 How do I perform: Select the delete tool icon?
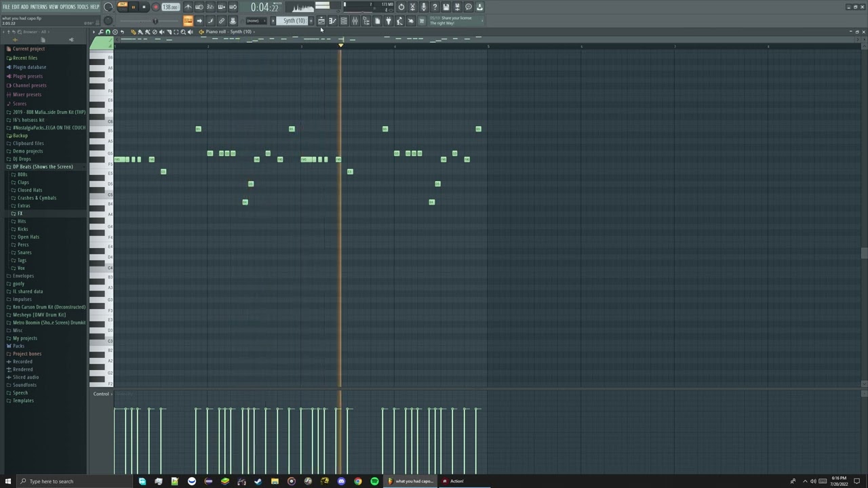[x=155, y=32]
